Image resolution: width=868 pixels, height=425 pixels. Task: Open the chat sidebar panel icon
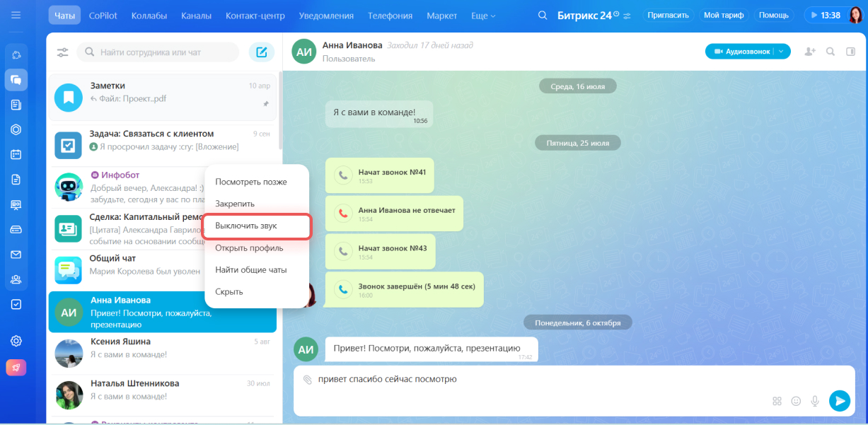click(850, 52)
